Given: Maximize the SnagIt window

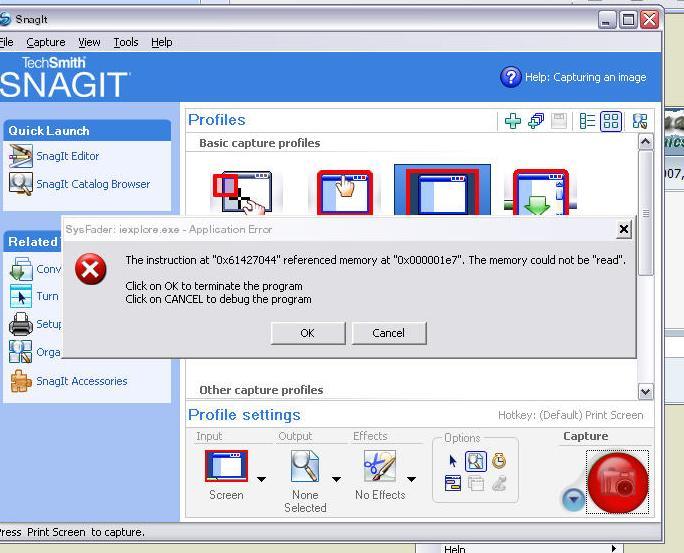Looking at the screenshot, I should (x=628, y=20).
